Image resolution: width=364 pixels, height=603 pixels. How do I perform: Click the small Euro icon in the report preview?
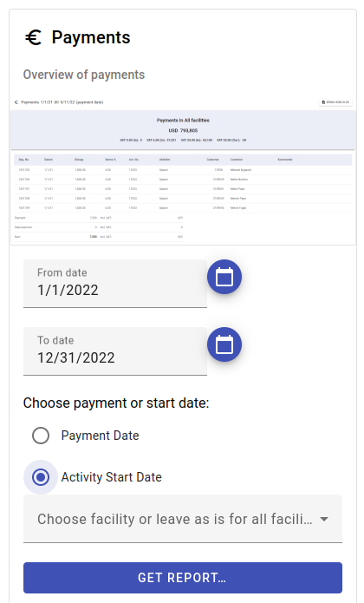pyautogui.click(x=16, y=102)
